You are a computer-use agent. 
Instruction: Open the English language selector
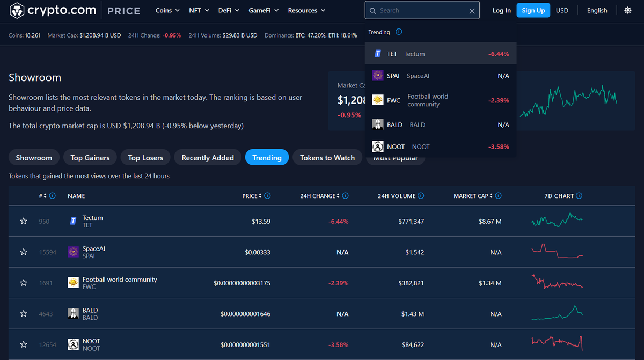pyautogui.click(x=597, y=10)
